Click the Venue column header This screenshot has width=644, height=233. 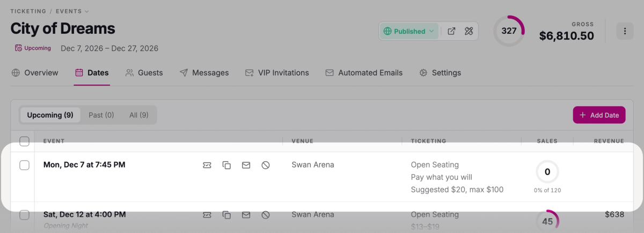click(303, 141)
